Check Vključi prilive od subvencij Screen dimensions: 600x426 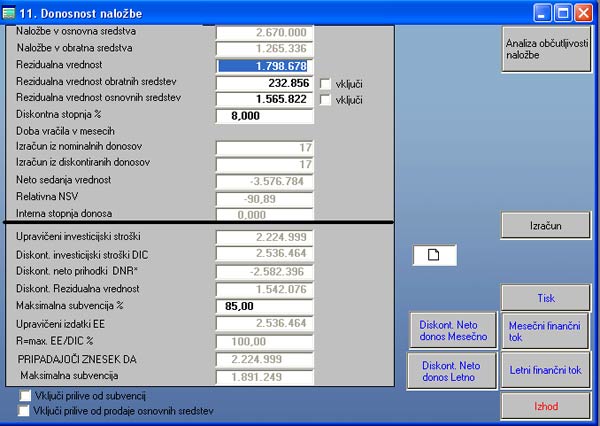tap(25, 396)
